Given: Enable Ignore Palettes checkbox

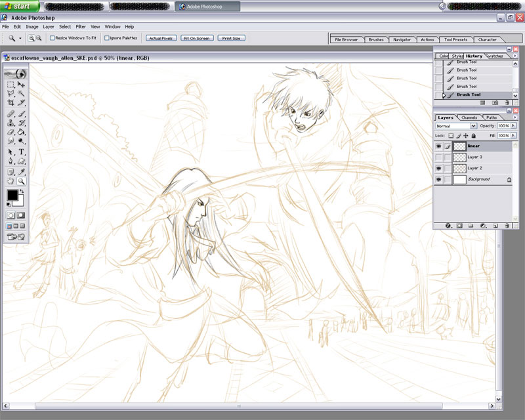Looking at the screenshot, I should 107,38.
